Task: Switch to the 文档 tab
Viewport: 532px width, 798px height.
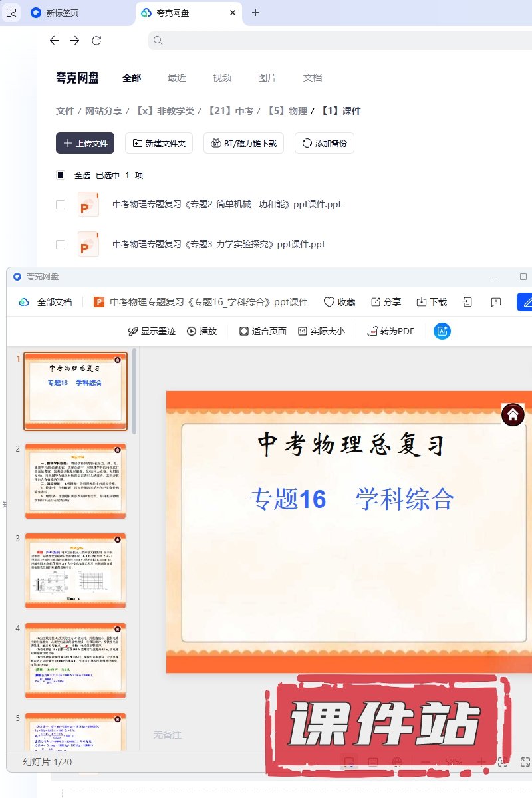Action: tap(313, 78)
